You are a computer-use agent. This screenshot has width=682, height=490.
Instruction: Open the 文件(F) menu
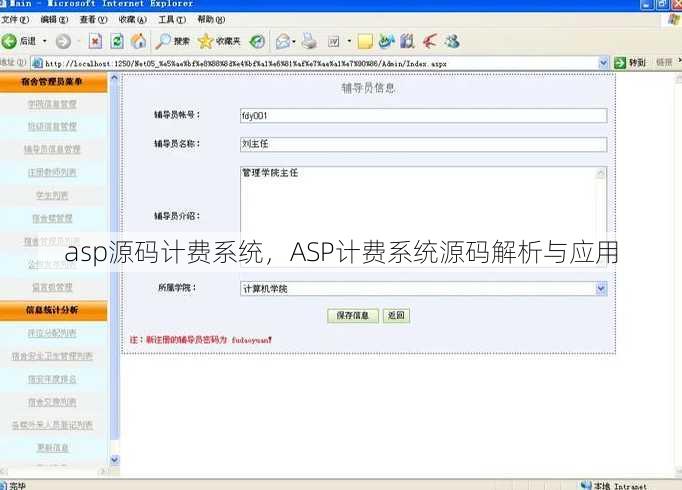click(x=15, y=20)
